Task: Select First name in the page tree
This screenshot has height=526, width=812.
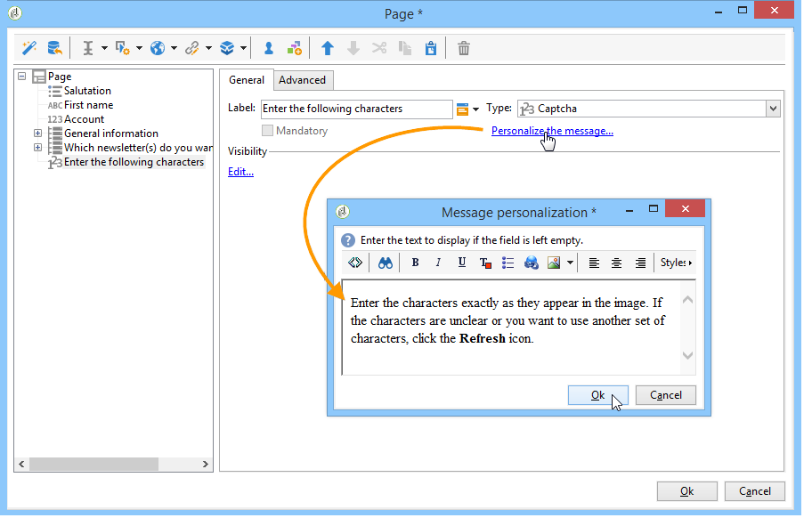Action: click(88, 105)
